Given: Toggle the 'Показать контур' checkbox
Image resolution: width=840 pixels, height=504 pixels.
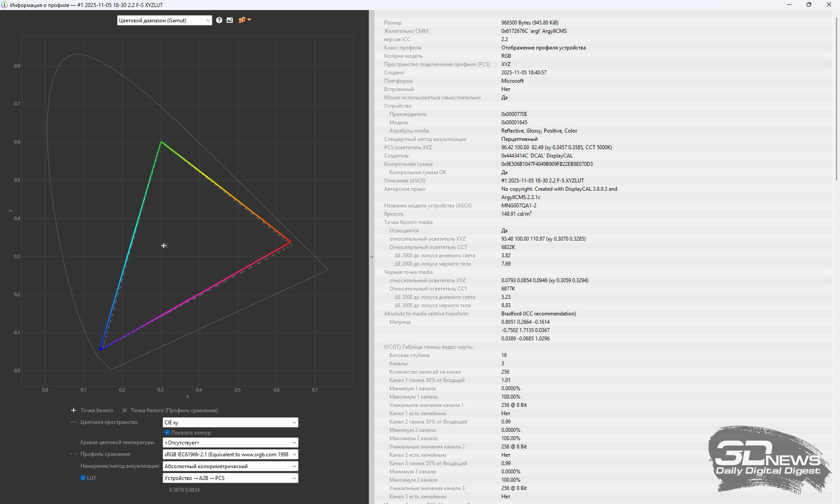Looking at the screenshot, I should pos(167,432).
